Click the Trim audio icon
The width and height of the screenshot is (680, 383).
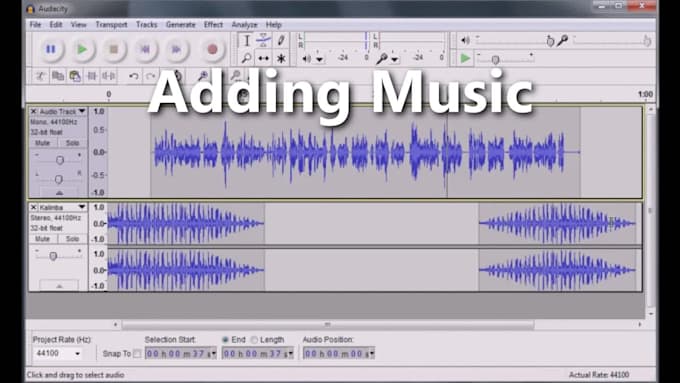point(92,76)
